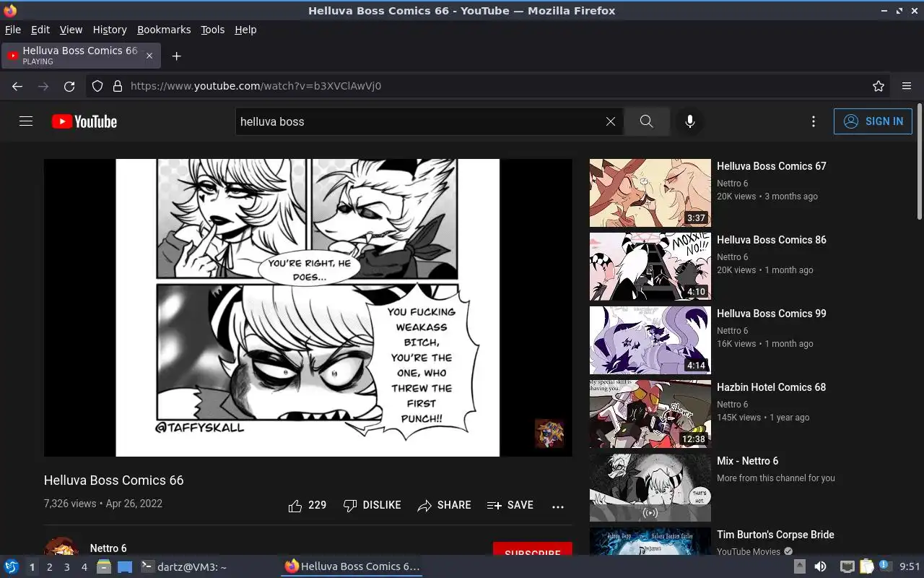924x578 pixels.
Task: Open the Tools menu
Action: pos(213,30)
